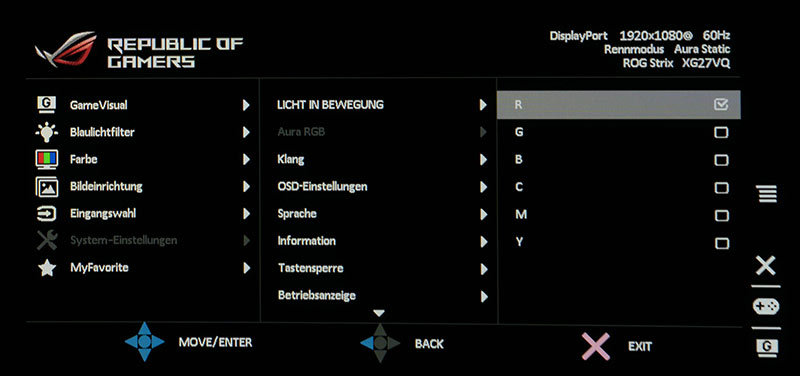Click the Blaulichtfilter light bulb icon

point(47,132)
